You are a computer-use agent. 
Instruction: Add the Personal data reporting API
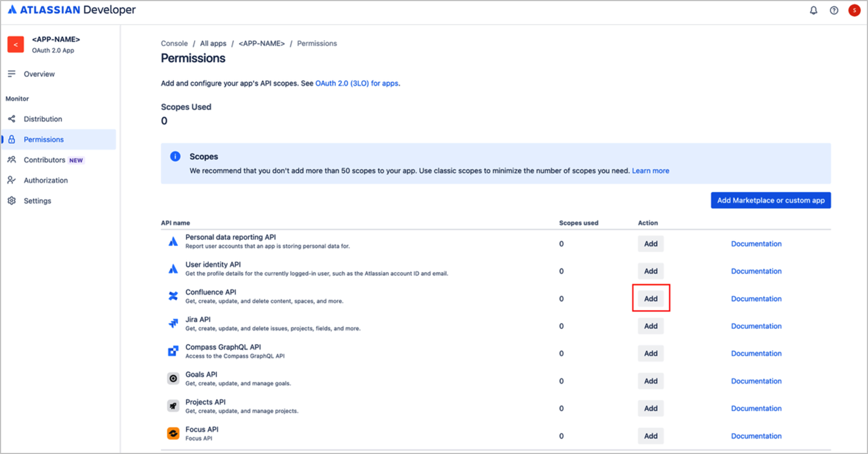tap(651, 244)
